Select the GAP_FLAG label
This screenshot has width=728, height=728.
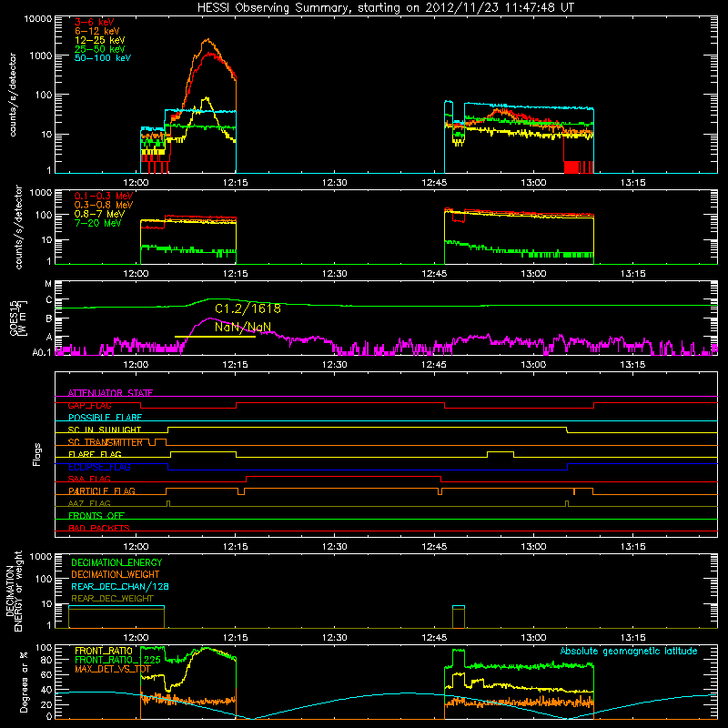pyautogui.click(x=89, y=405)
